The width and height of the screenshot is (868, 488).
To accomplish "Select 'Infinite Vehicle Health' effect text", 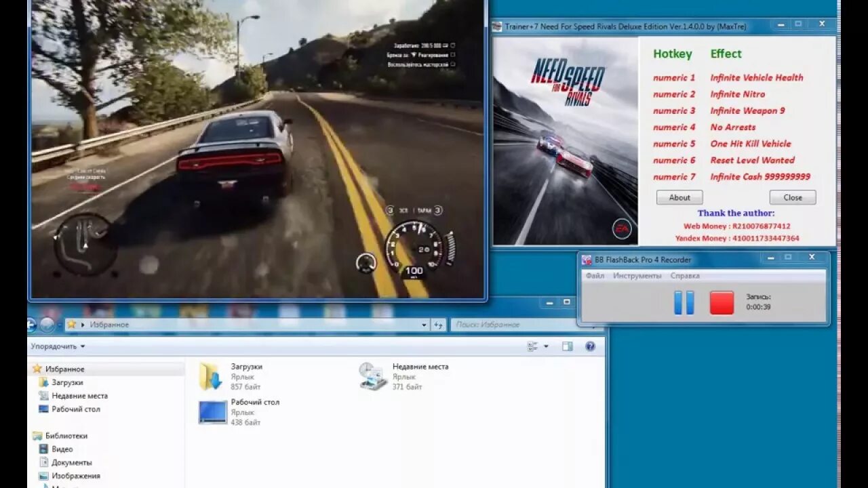I will coord(757,77).
